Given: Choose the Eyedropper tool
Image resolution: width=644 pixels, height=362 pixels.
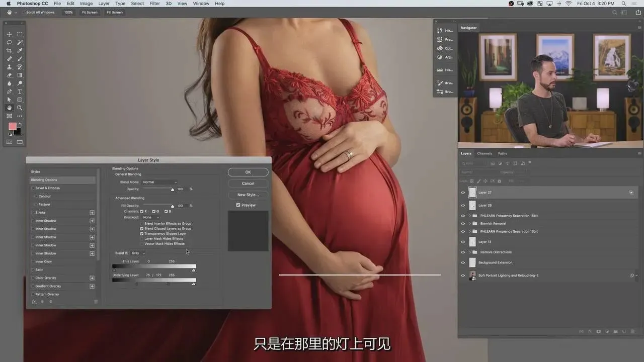Looking at the screenshot, I should pos(20,51).
